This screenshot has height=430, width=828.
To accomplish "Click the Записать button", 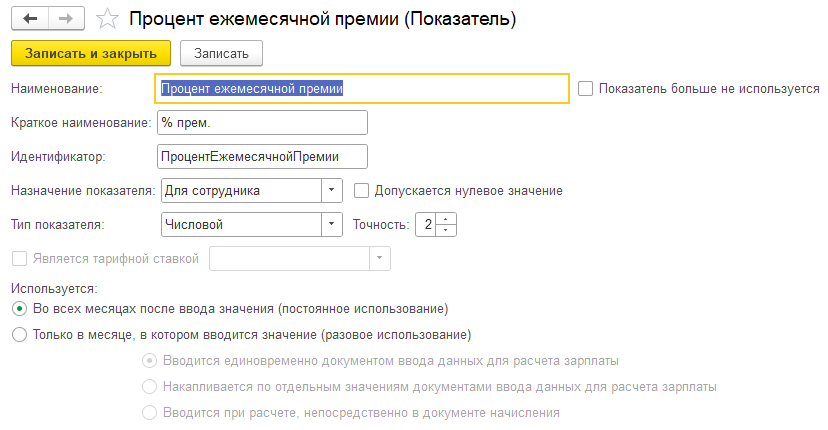I will (221, 53).
